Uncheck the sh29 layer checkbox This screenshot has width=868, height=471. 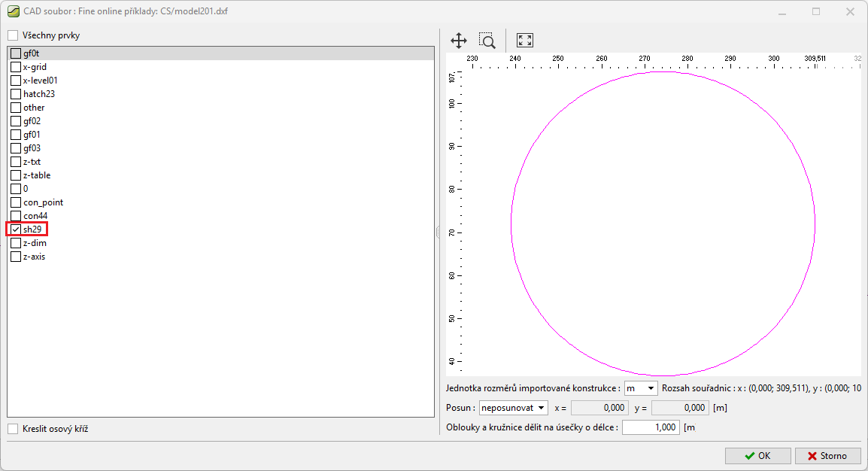tap(16, 229)
